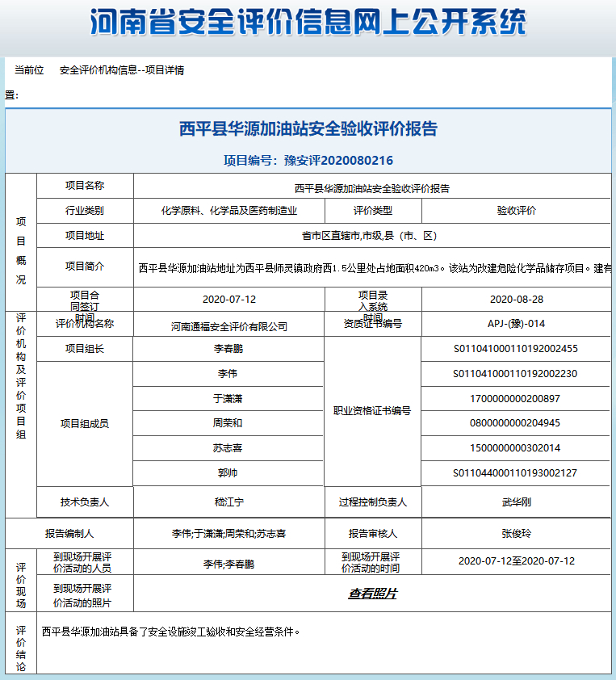The image size is (616, 680).
Task: Click the 项目地址 label cell
Action: click(x=85, y=236)
